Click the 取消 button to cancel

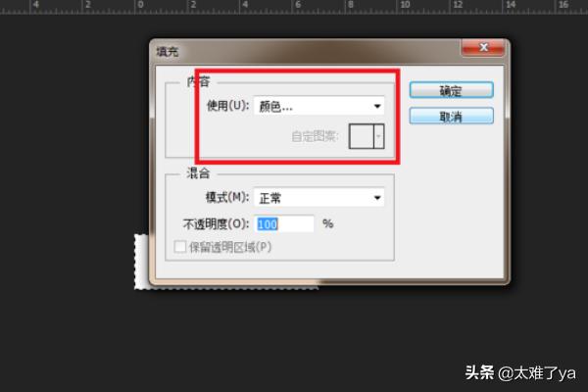(451, 116)
